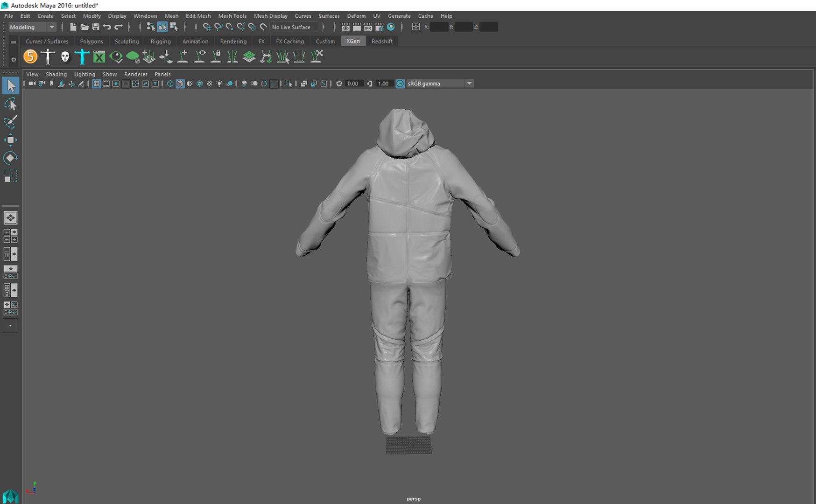This screenshot has width=816, height=504.
Task: Select the arrow Select tool
Action: tap(10, 85)
